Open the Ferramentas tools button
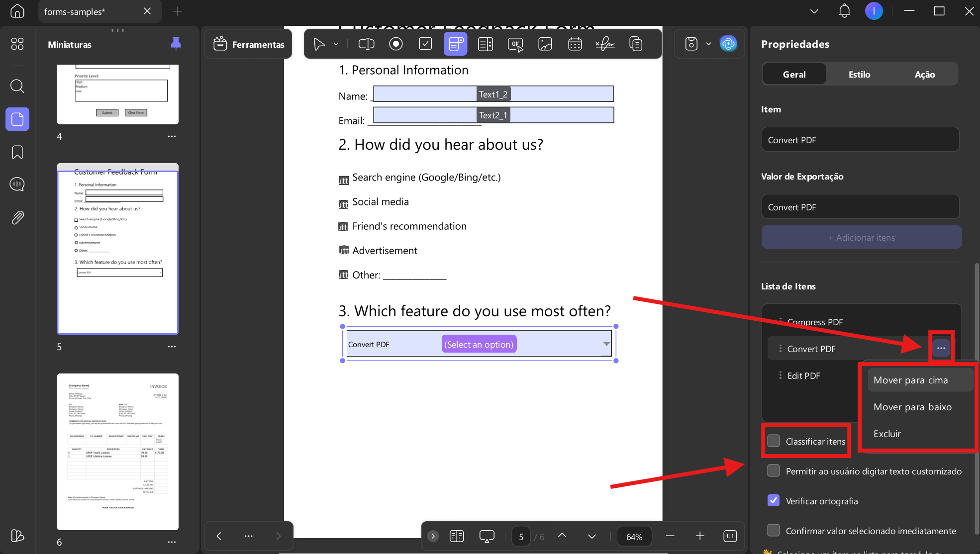Viewport: 980px width, 554px height. point(249,44)
